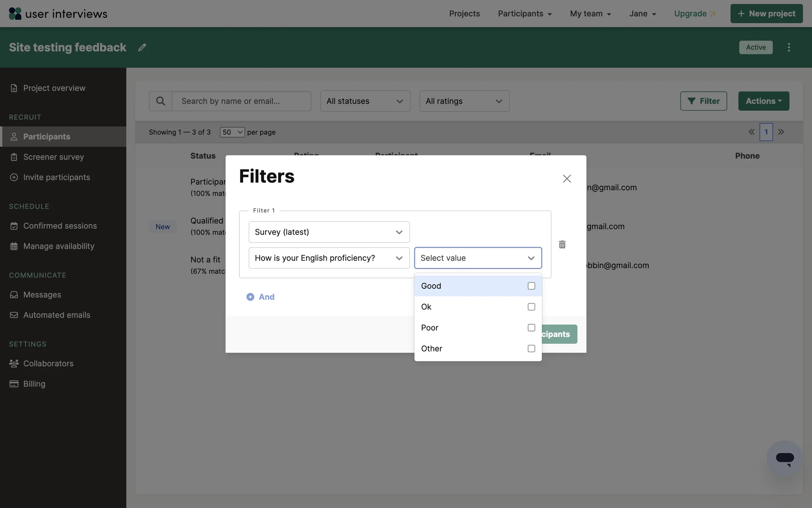This screenshot has height=508, width=812.
Task: Go to previous page with double chevron
Action: click(752, 132)
